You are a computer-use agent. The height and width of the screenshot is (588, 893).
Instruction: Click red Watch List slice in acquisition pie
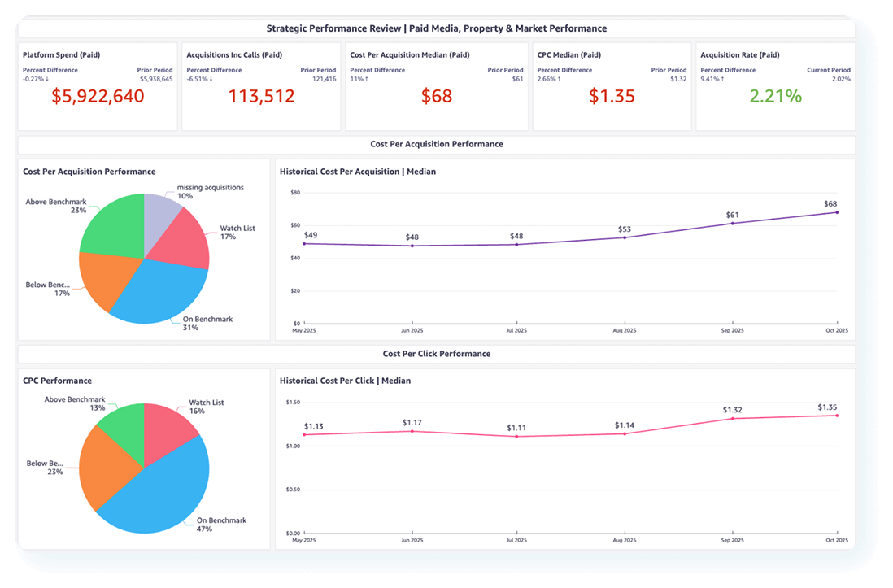(x=183, y=244)
